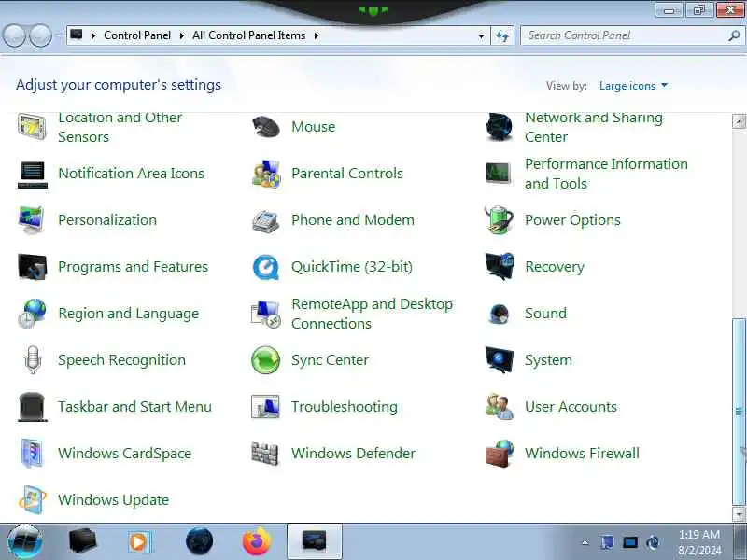747x560 pixels.
Task: Click the Programs and Features icon
Action: [33, 267]
